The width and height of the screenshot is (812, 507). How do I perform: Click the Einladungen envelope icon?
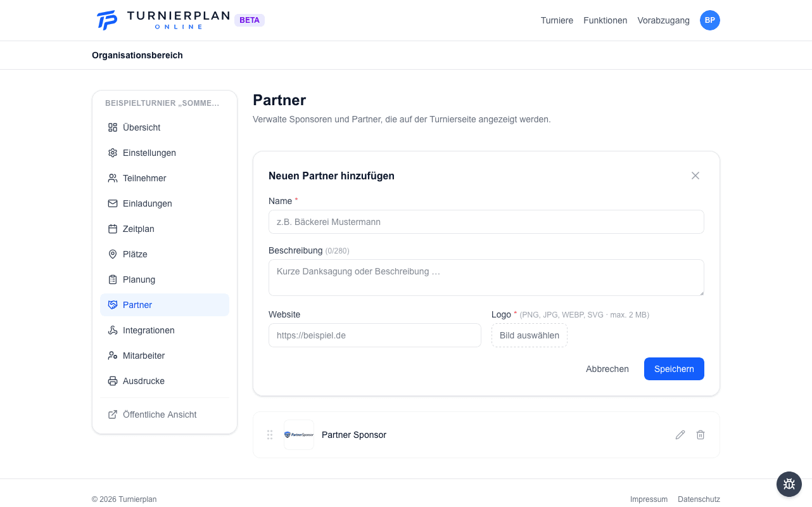click(x=113, y=203)
